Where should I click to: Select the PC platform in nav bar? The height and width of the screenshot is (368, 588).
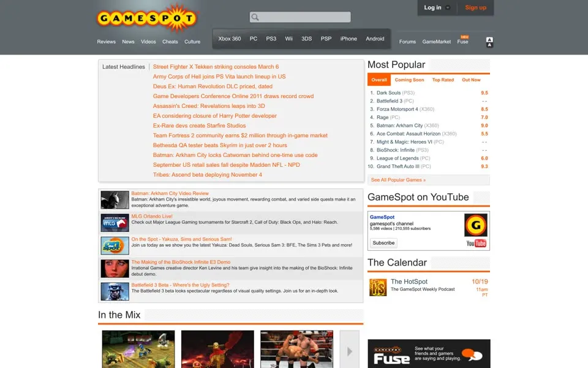(254, 39)
